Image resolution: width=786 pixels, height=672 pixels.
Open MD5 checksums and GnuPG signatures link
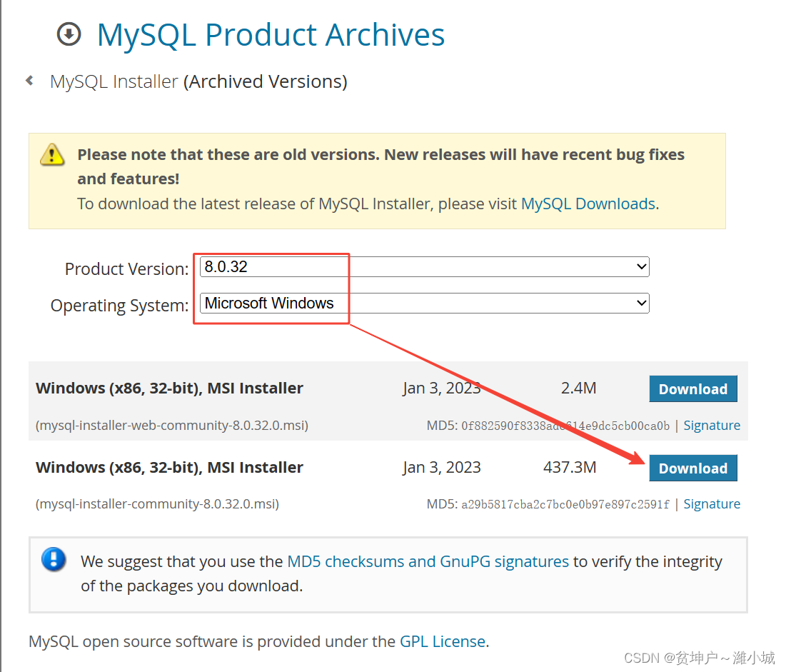click(428, 561)
